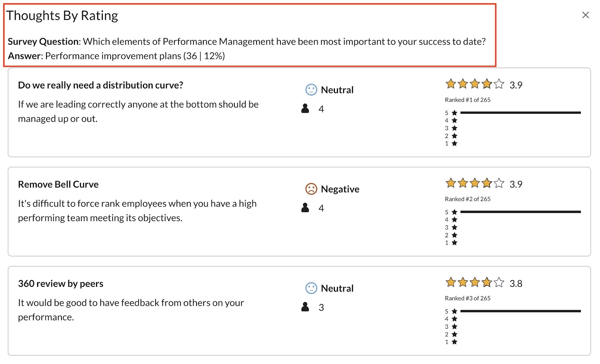Click the person icon beside count 4 in first card
The height and width of the screenshot is (364, 600).
pos(305,108)
